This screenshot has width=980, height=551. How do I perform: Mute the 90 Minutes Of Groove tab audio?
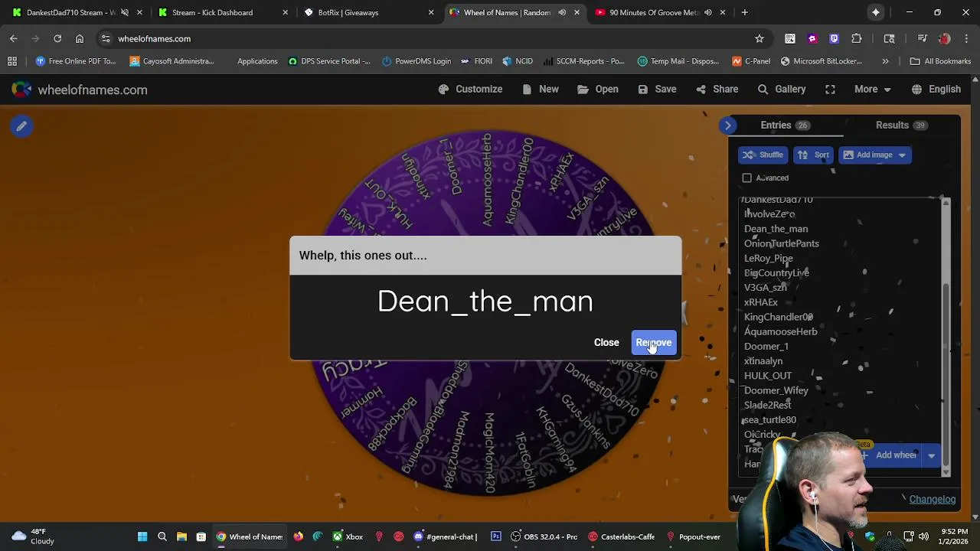pyautogui.click(x=707, y=12)
